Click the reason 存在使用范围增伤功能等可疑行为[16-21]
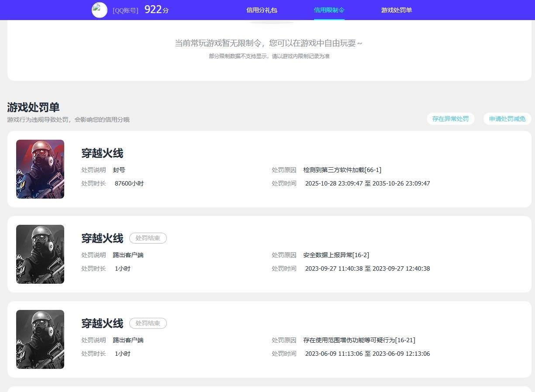 pos(359,340)
